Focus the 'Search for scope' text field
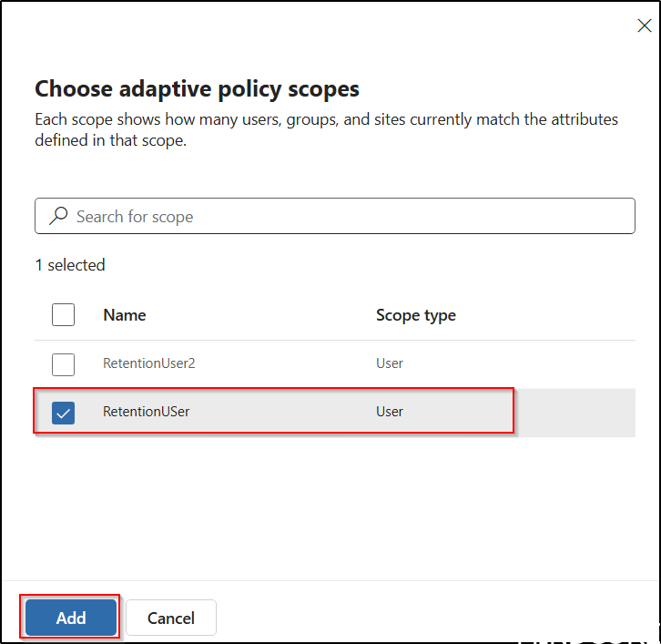 coord(346,216)
